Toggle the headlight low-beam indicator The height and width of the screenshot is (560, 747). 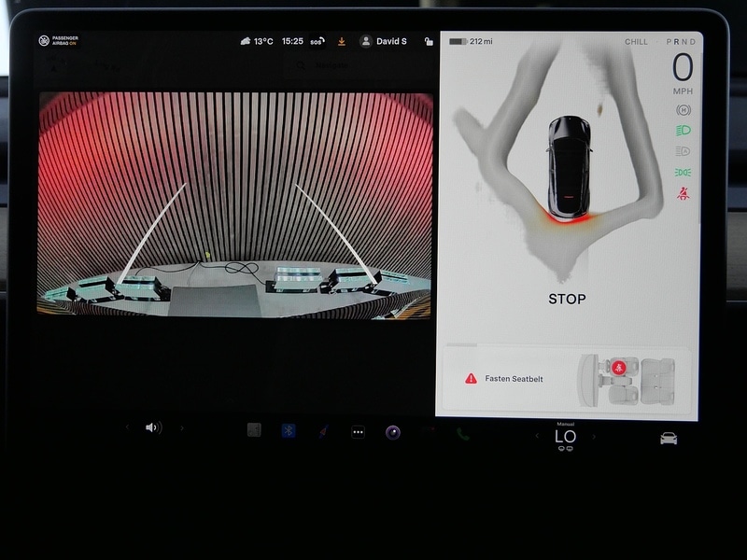(x=683, y=130)
